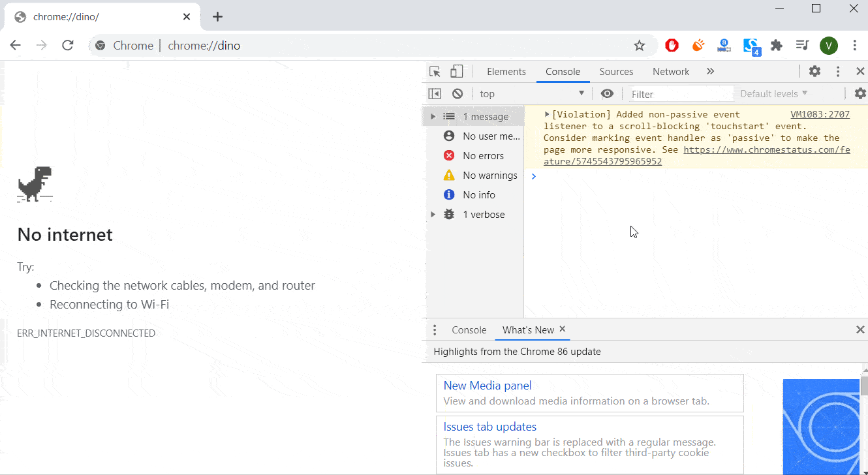
Task: Close the DevTools panel
Action: pyautogui.click(x=860, y=72)
